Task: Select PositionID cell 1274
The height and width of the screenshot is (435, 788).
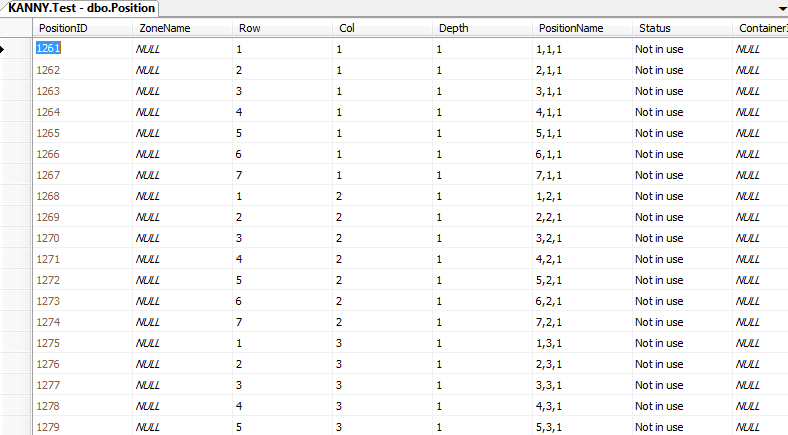Action: pyautogui.click(x=82, y=322)
